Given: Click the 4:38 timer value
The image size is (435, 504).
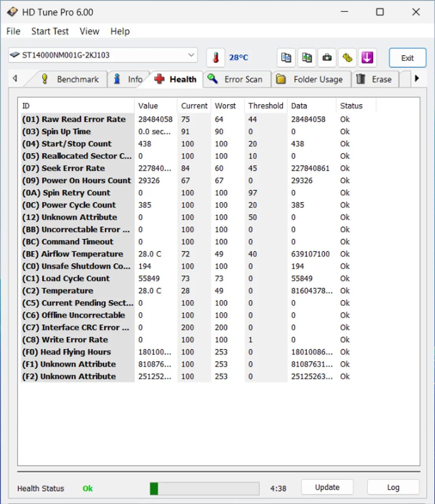Looking at the screenshot, I should tap(278, 488).
